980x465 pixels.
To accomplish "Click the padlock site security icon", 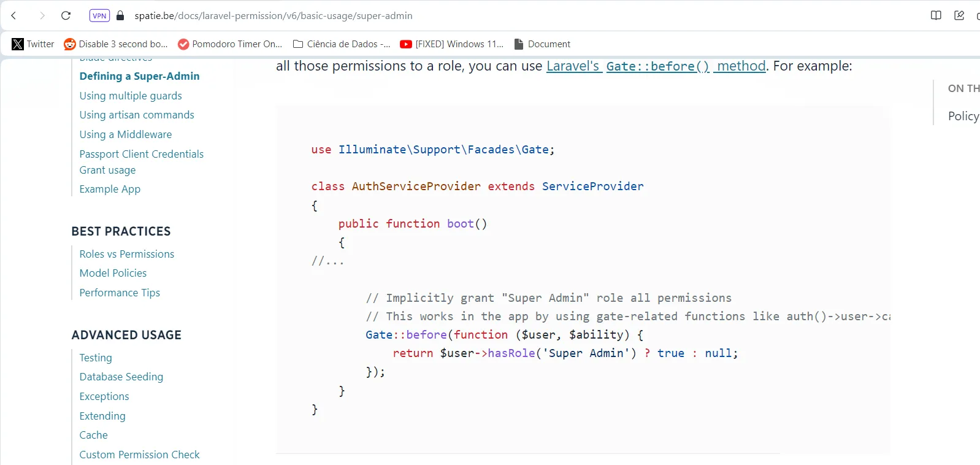I will (x=121, y=16).
